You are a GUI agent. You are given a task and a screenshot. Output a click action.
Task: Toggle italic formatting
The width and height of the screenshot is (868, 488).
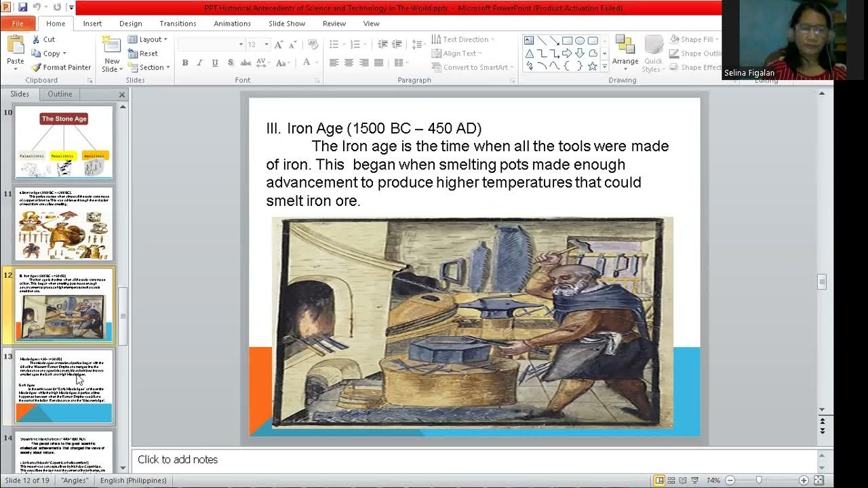tap(199, 62)
